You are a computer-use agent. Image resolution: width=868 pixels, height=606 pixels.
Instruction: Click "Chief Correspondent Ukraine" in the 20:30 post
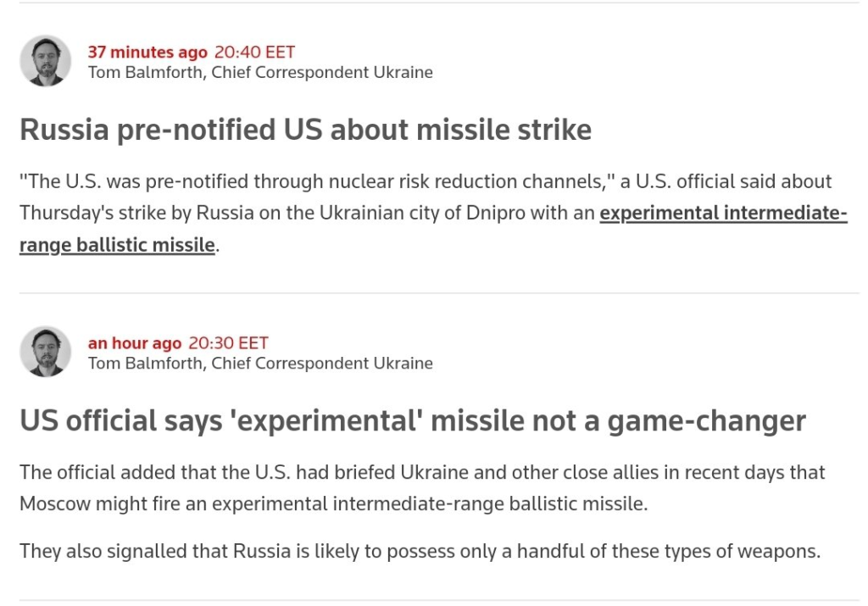(322, 364)
